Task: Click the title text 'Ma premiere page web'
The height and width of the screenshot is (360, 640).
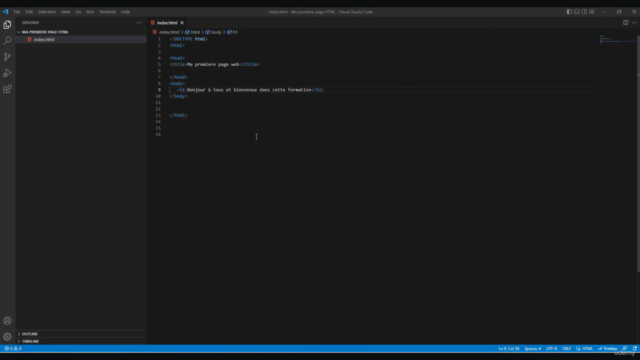Action: (x=213, y=64)
